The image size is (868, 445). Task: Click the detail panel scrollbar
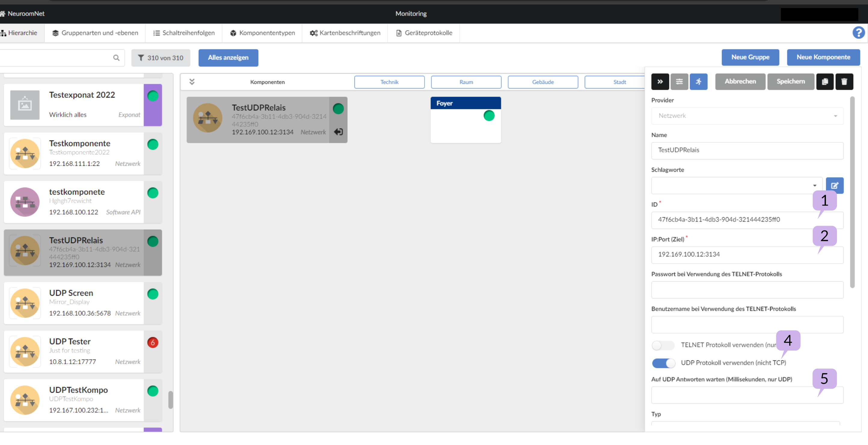point(852,192)
